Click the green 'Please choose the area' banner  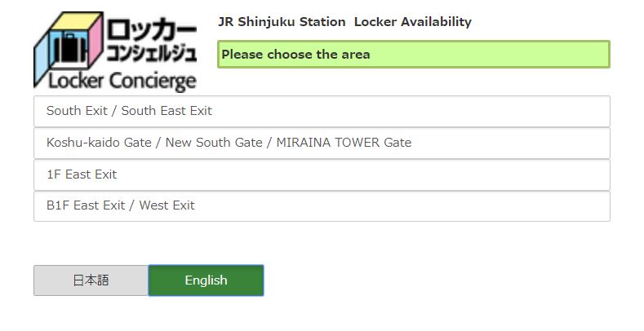click(413, 55)
